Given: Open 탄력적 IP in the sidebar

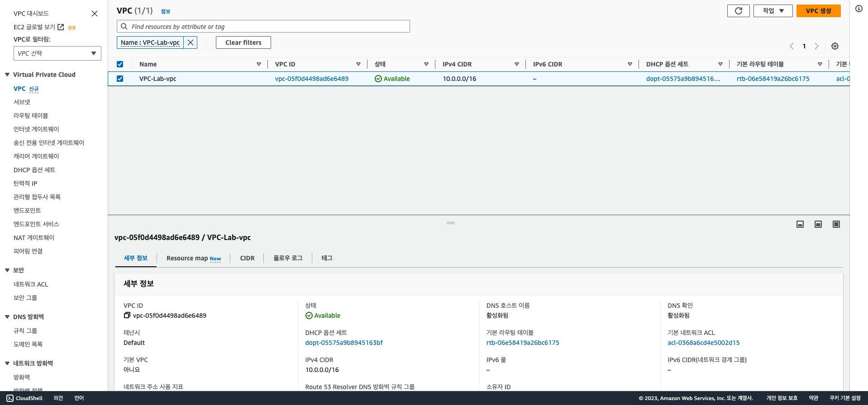Looking at the screenshot, I should click(x=25, y=184).
